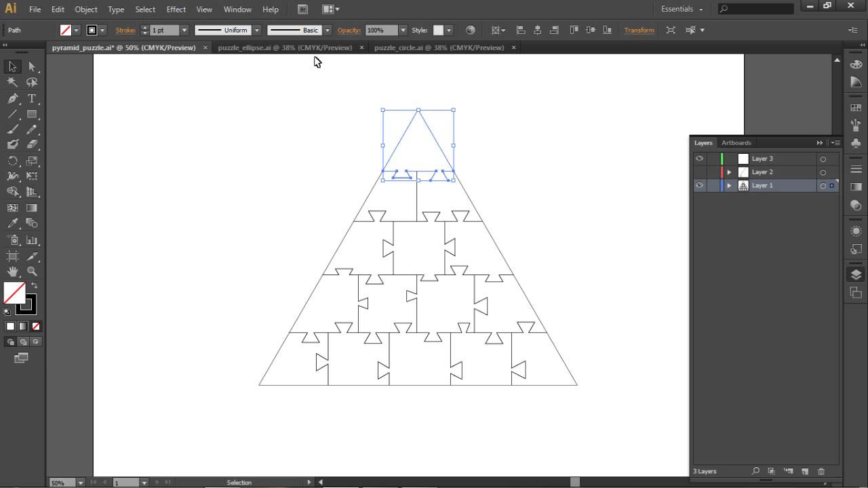Open the Effect menu

click(x=176, y=9)
